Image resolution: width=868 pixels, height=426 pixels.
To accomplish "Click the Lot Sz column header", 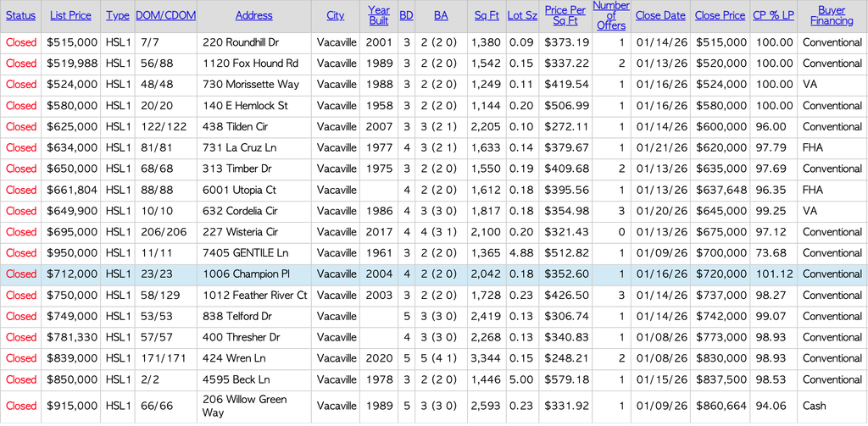I will click(x=521, y=16).
